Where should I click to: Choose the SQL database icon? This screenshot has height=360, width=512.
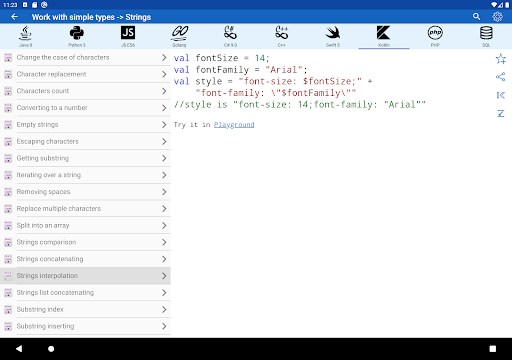pyautogui.click(x=486, y=33)
